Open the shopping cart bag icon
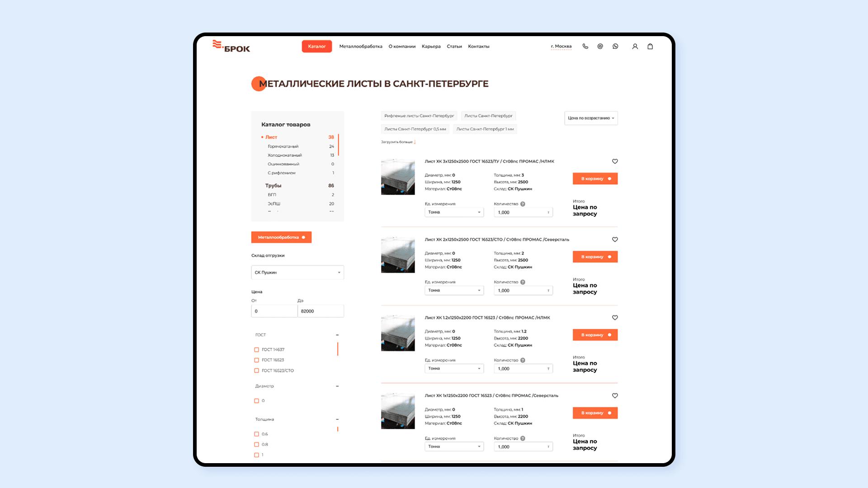 650,46
